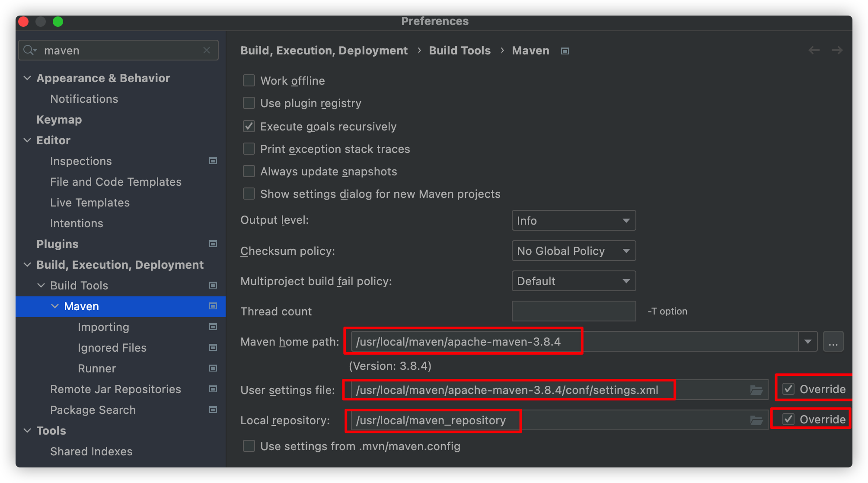The image size is (868, 483).
Task: Open Plugins settings
Action: click(57, 244)
